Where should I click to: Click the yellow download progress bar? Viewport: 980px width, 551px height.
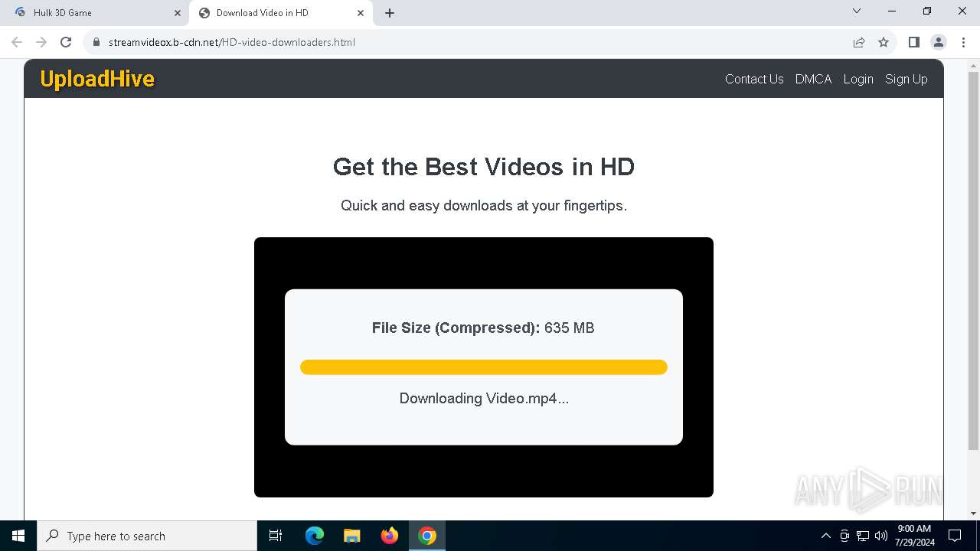[x=484, y=367]
